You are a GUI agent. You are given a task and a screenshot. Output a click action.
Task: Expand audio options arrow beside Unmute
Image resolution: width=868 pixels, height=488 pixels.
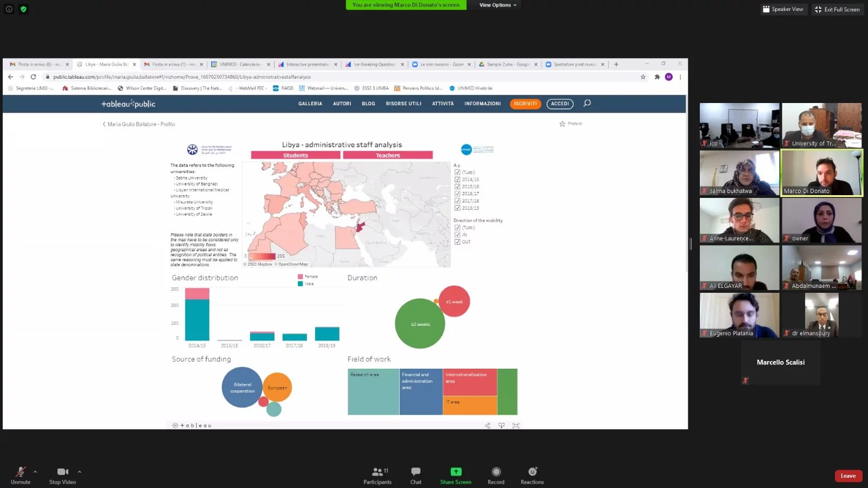35,472
